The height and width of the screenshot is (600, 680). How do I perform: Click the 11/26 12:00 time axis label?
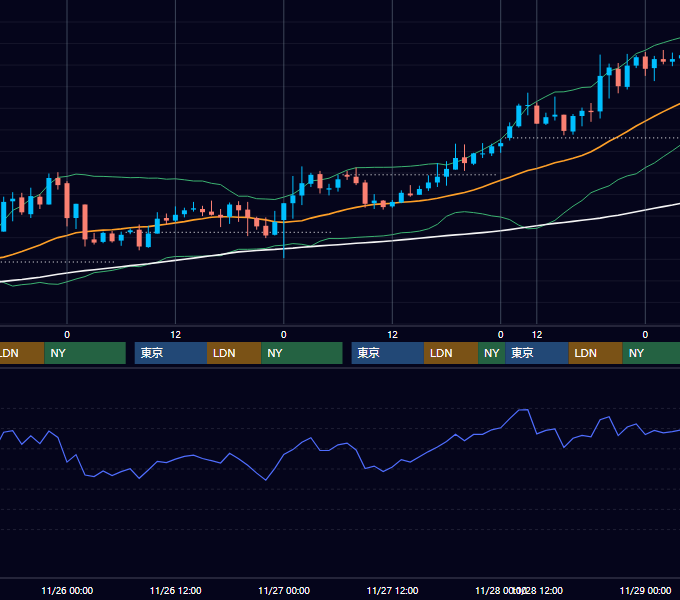coord(176,590)
